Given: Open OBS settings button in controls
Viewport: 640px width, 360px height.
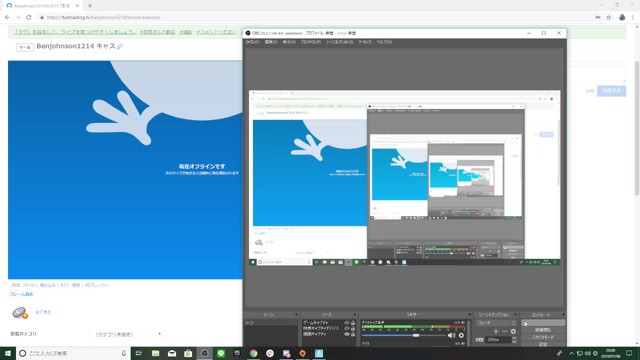Looking at the screenshot, I should click(x=543, y=344).
